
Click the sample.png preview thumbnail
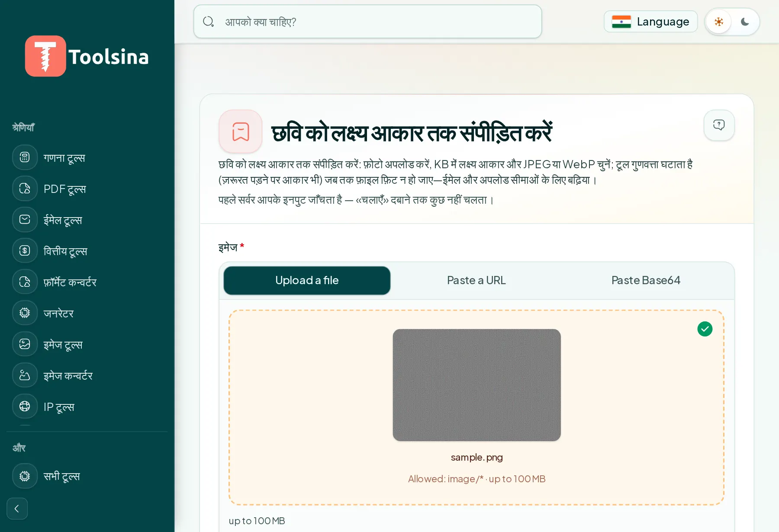tap(476, 385)
